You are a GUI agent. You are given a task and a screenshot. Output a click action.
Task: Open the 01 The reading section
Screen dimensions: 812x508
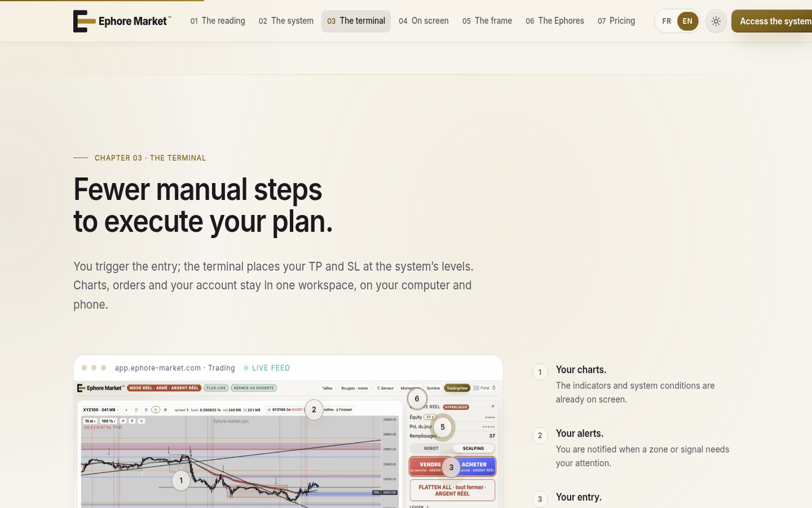[218, 21]
